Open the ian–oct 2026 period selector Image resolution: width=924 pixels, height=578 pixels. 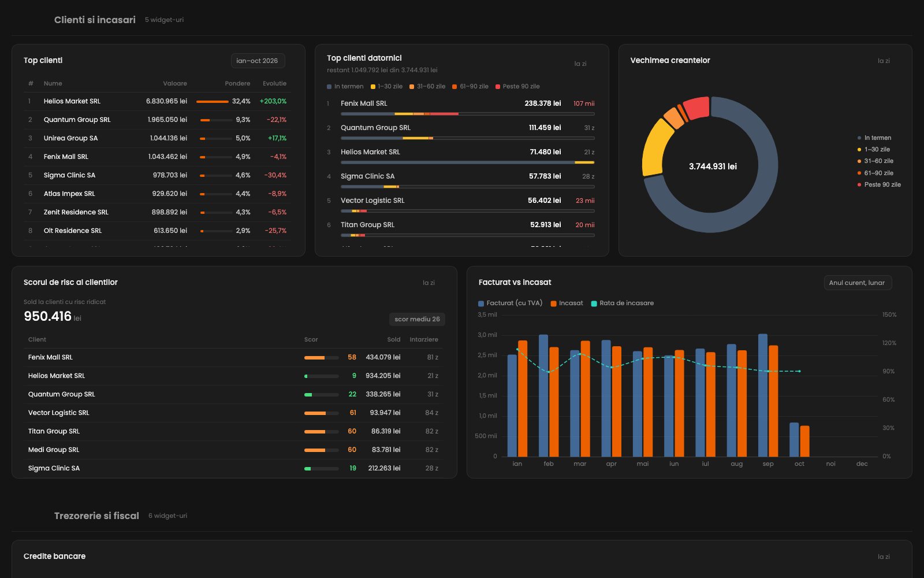pyautogui.click(x=258, y=61)
